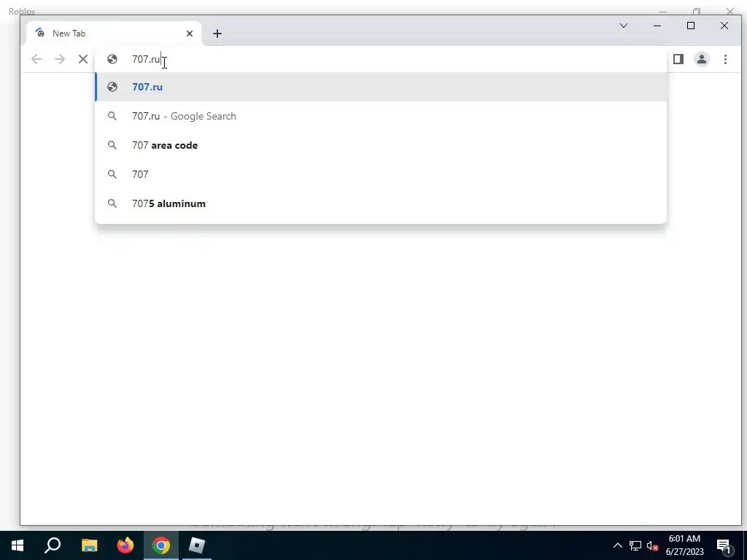Maximize the Chrome window
This screenshot has width=747, height=560.
click(691, 26)
